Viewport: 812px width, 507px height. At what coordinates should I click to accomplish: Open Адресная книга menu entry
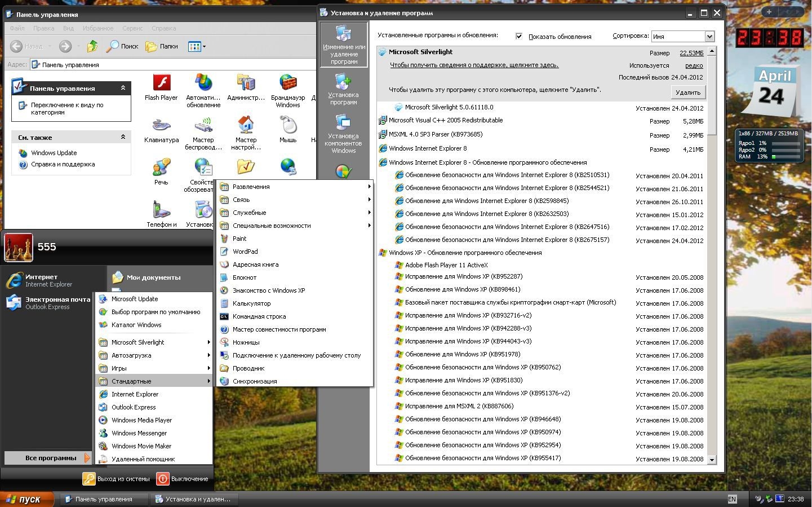295,264
